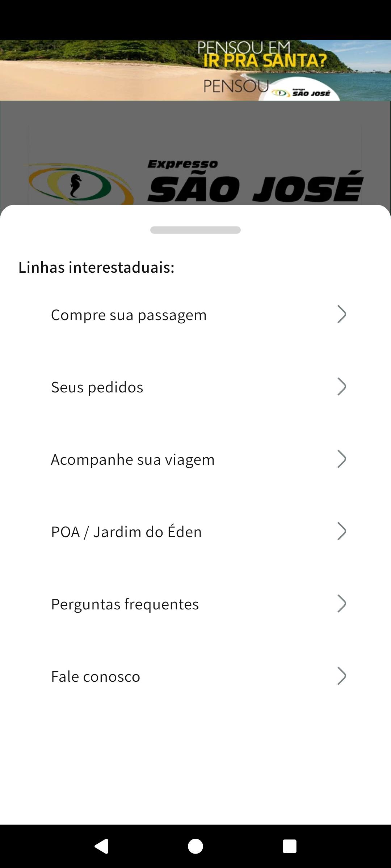Open Acompanhe sua viagem option
Viewport: 391px width, 868px height.
point(133,460)
